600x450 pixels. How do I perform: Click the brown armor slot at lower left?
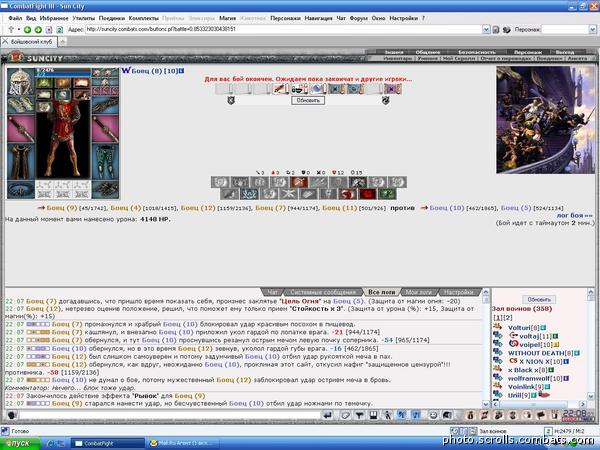coord(21,162)
